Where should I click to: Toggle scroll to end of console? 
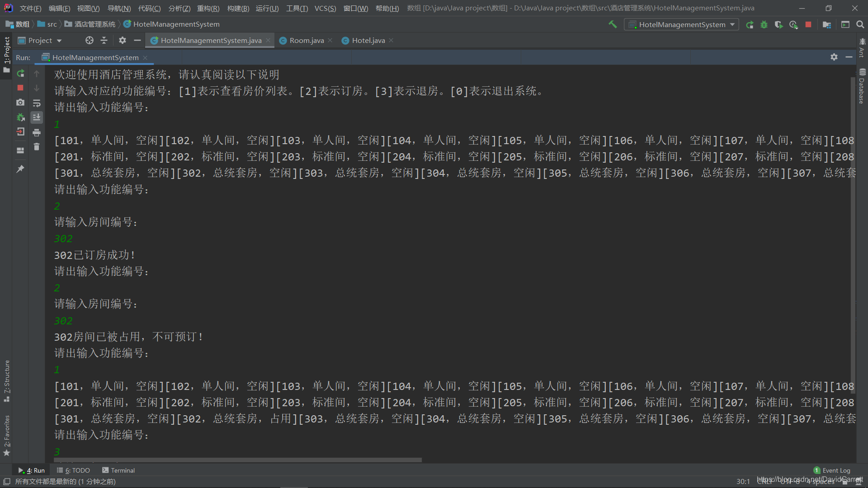click(37, 117)
